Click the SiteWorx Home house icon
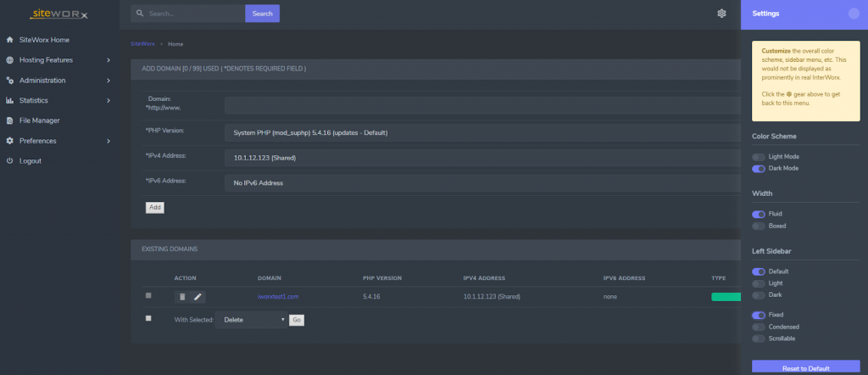The image size is (868, 375). pos(9,40)
